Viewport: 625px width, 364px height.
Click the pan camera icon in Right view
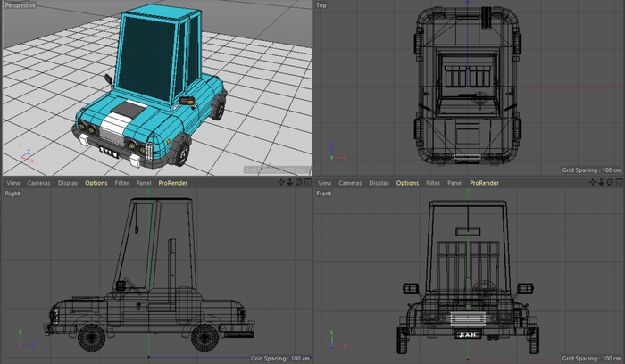tap(282, 182)
